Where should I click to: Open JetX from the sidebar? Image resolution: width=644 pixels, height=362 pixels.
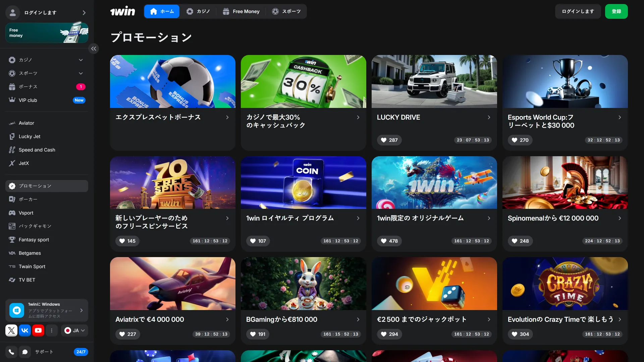pyautogui.click(x=47, y=163)
